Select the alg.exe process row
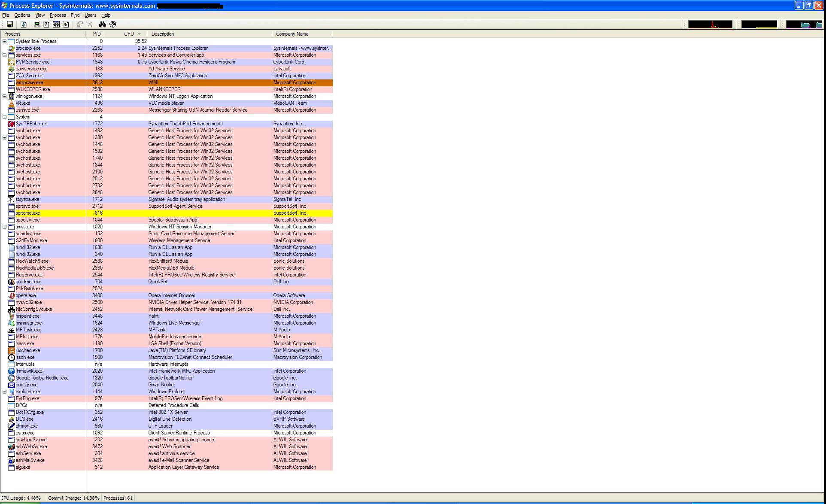Image resolution: width=826 pixels, height=504 pixels. pos(167,467)
